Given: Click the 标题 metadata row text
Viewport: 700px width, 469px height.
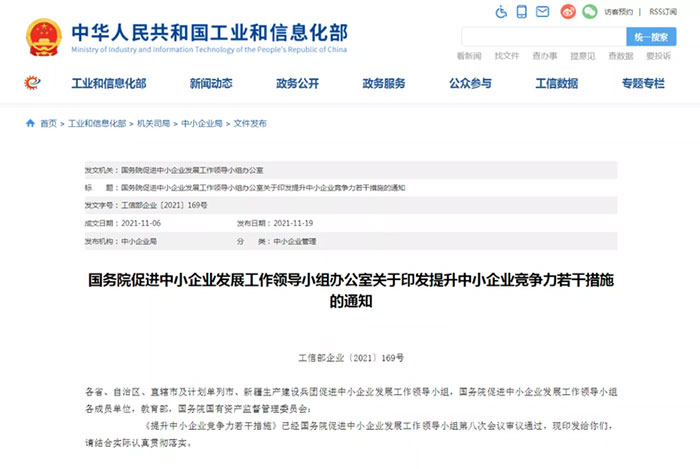Looking at the screenshot, I should 245,188.
